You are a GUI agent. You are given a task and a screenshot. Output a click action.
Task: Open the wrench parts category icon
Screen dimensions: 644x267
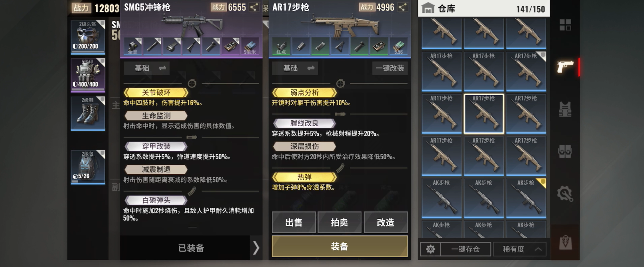pos(565,194)
